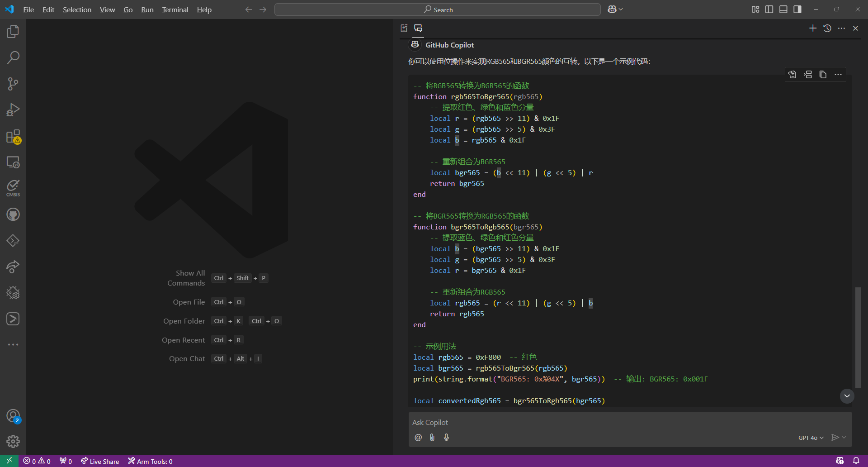Open the File menu
Viewport: 868px width, 467px height.
click(x=28, y=10)
